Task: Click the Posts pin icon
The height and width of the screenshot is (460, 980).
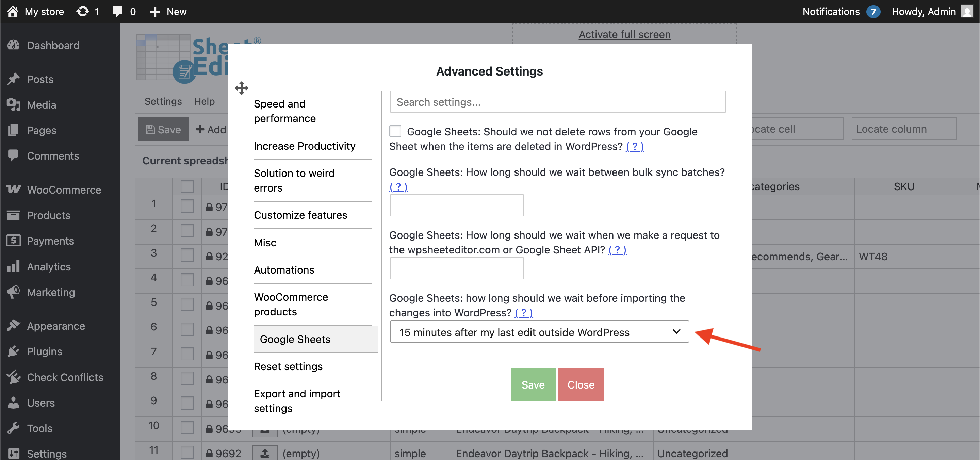Action: point(13,79)
